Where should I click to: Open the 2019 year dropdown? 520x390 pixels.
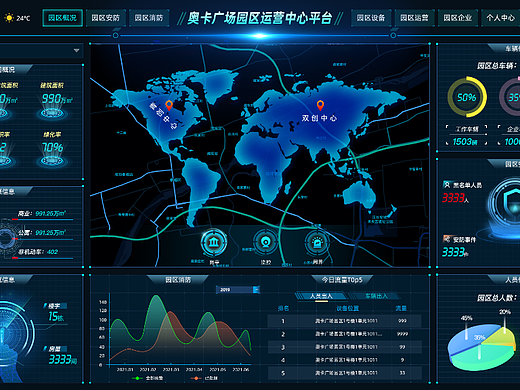pos(238,290)
